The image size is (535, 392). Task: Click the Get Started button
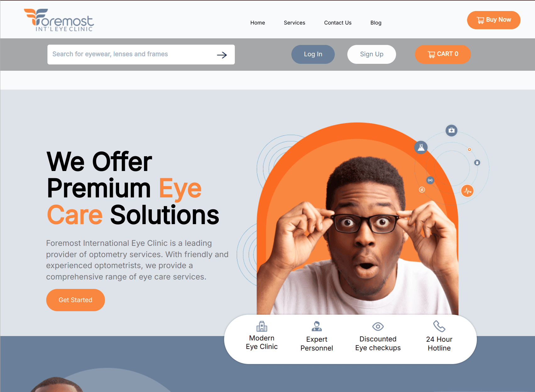pos(75,300)
